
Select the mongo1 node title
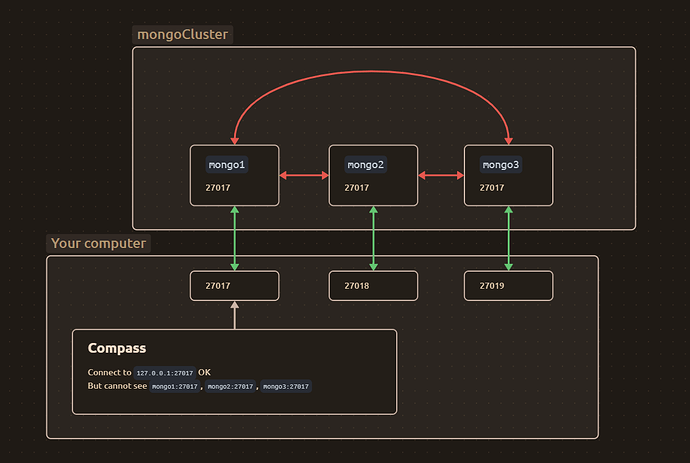226,164
